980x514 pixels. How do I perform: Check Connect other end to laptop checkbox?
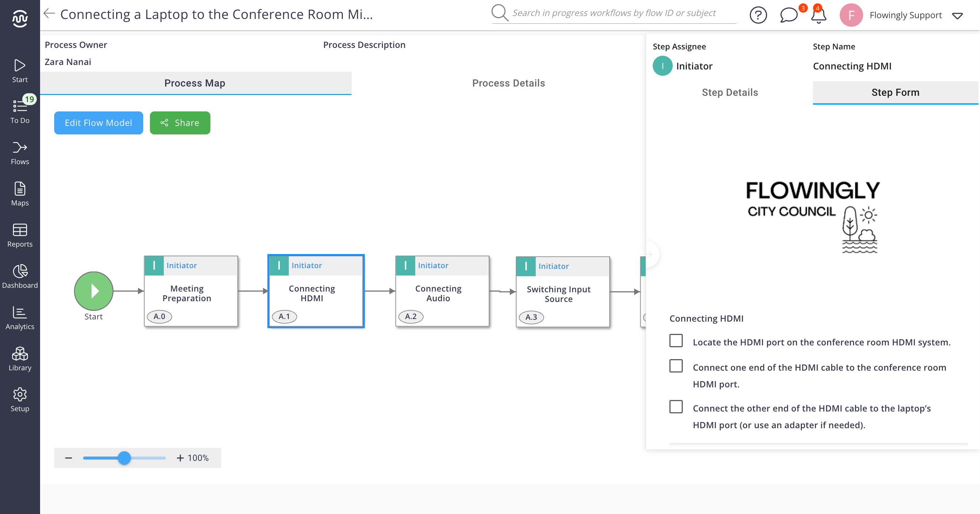point(676,407)
